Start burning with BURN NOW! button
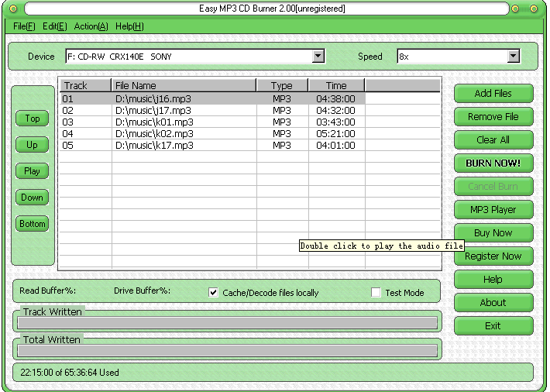The image size is (550, 392). pyautogui.click(x=493, y=163)
